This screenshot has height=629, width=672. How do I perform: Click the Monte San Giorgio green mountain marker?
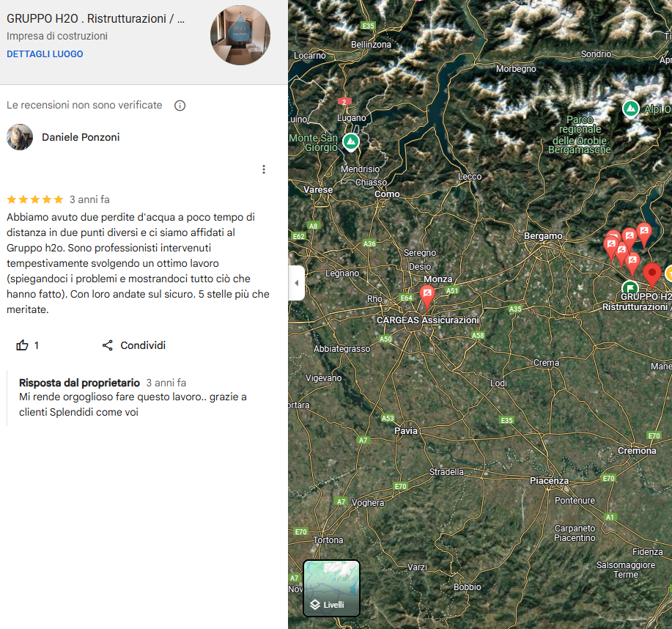pyautogui.click(x=351, y=142)
